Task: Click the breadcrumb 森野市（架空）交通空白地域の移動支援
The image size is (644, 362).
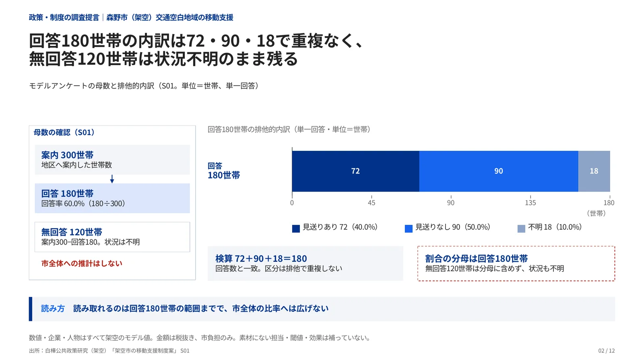Action: click(170, 17)
